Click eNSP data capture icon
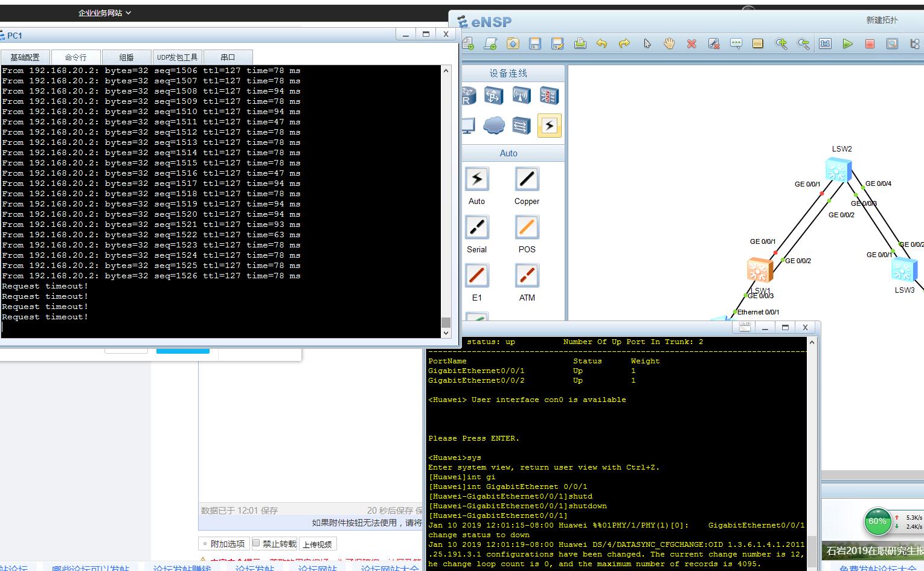 tap(893, 43)
